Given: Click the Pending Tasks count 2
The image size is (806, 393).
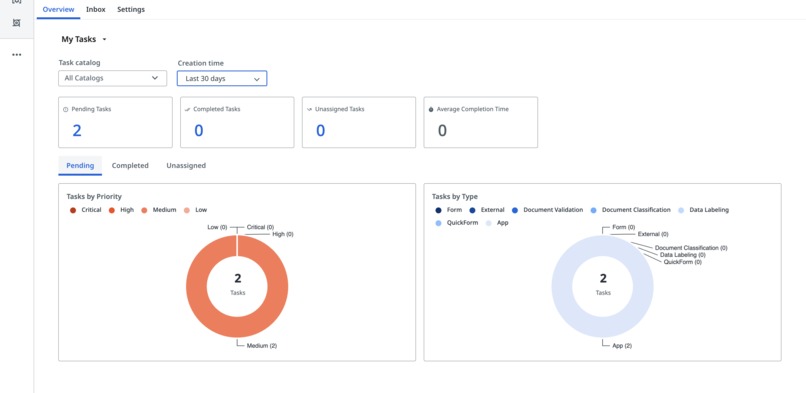Looking at the screenshot, I should click(x=77, y=130).
